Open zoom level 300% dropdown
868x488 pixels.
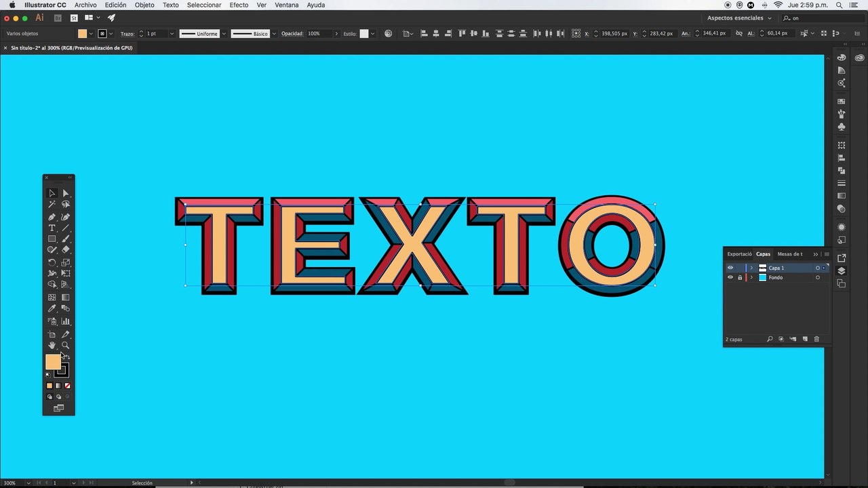pyautogui.click(x=28, y=483)
